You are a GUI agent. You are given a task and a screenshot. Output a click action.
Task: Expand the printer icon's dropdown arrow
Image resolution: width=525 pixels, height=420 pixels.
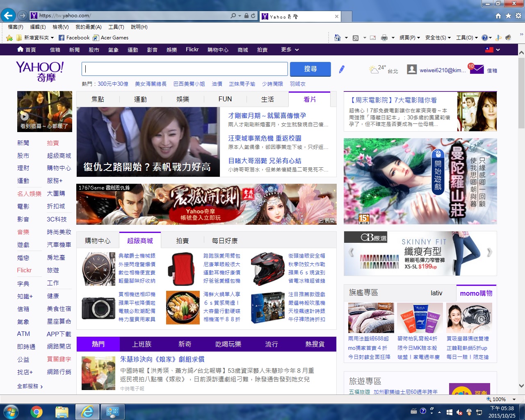click(x=393, y=38)
